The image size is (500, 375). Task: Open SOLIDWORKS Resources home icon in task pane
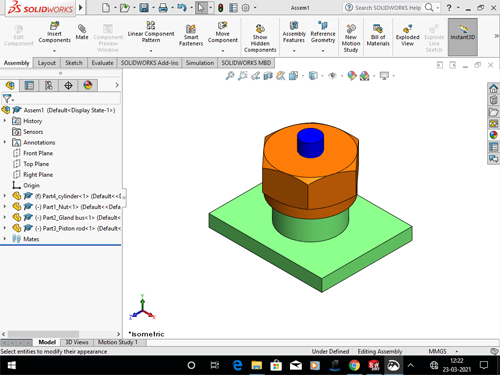[493, 88]
